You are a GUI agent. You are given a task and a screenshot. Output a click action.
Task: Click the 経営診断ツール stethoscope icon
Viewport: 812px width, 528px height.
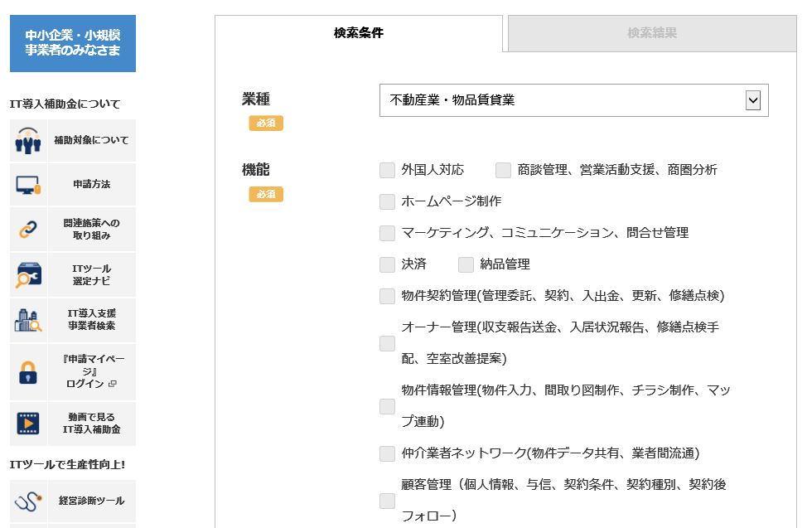click(28, 501)
